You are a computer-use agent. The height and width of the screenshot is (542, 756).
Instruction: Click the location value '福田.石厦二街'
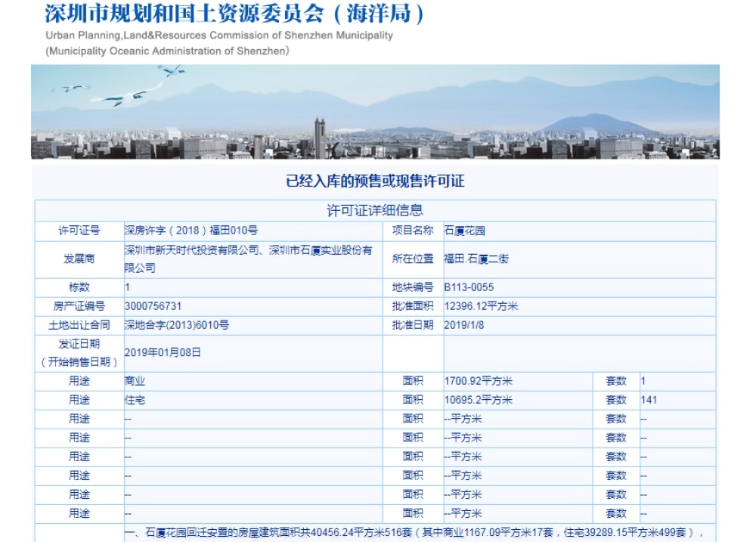(x=476, y=259)
